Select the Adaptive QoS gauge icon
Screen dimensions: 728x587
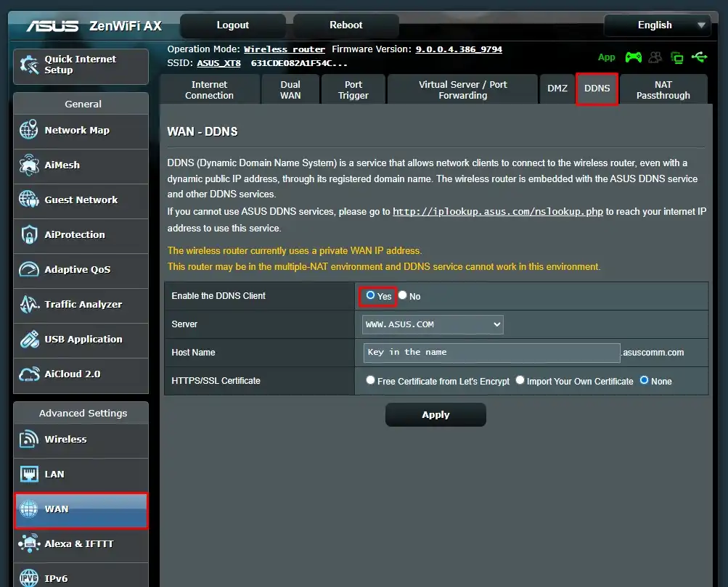point(29,270)
